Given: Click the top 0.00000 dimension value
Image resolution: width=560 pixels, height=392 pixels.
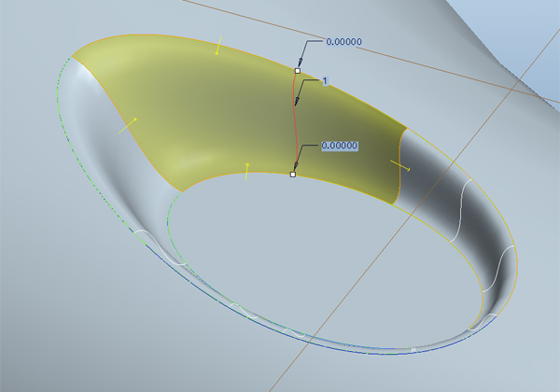Looking at the screenshot, I should [x=342, y=42].
